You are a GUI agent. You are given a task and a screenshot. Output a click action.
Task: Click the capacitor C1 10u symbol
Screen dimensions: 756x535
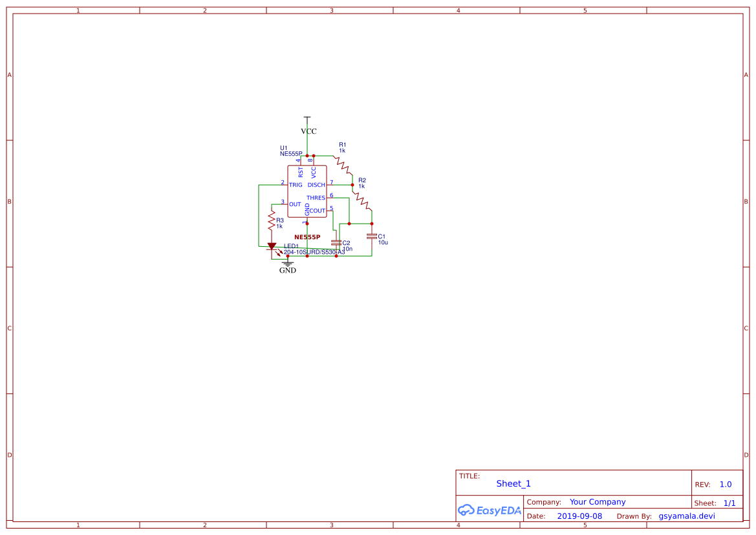coord(371,235)
